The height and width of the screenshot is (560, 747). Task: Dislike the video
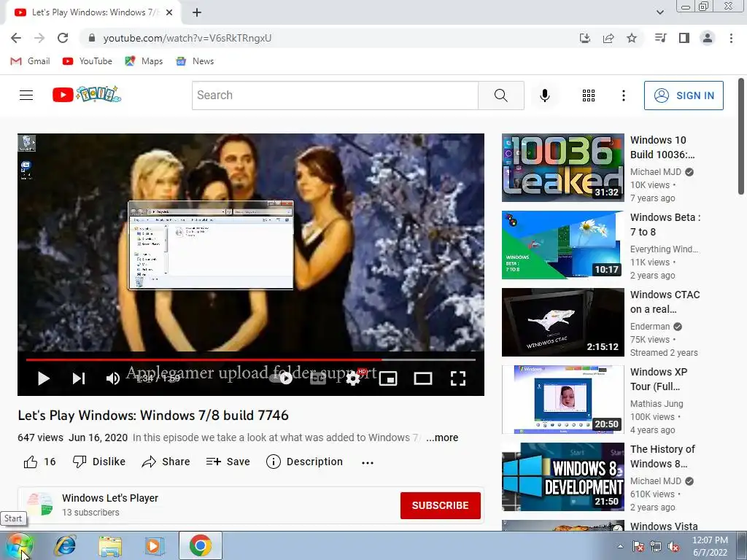click(99, 462)
